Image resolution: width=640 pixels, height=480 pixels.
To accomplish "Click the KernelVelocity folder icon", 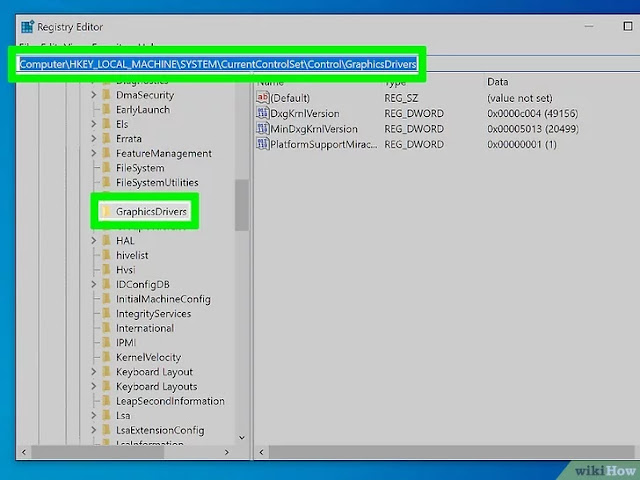I will (107, 358).
